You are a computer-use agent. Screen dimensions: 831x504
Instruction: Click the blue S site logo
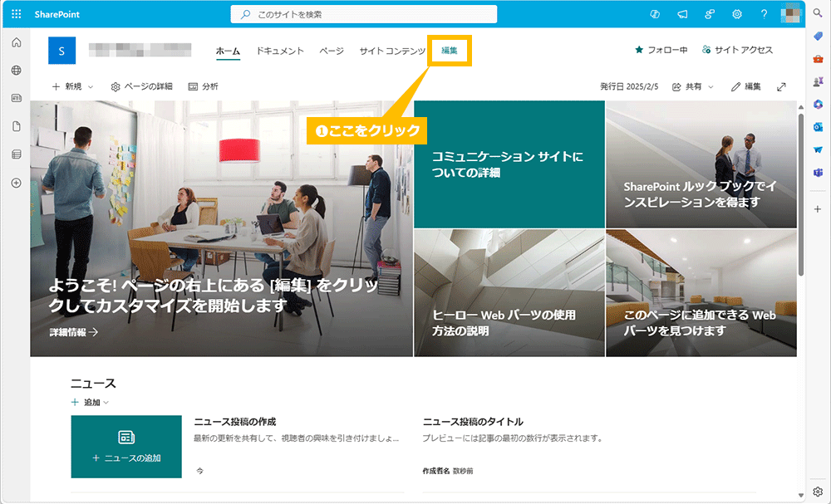(x=62, y=51)
